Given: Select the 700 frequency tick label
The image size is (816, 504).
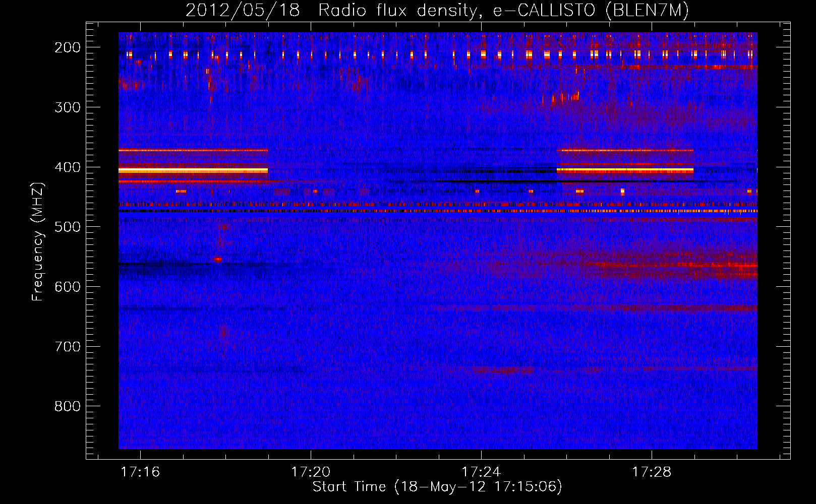Looking at the screenshot, I should pos(68,347).
